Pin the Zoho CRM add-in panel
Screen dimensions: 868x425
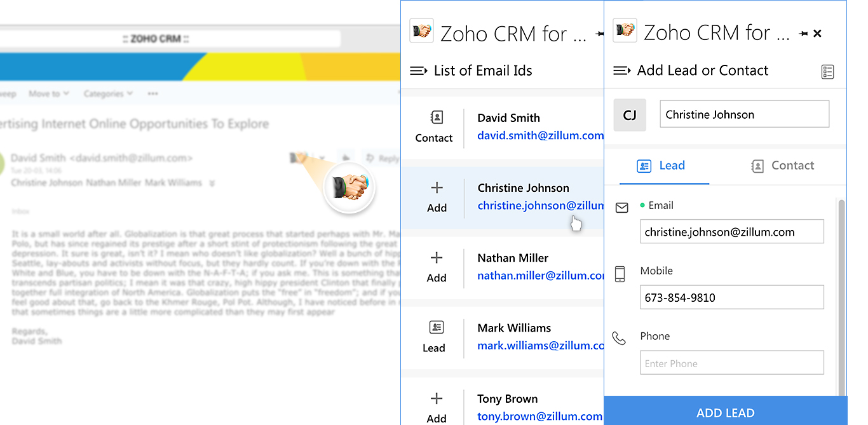tap(804, 34)
